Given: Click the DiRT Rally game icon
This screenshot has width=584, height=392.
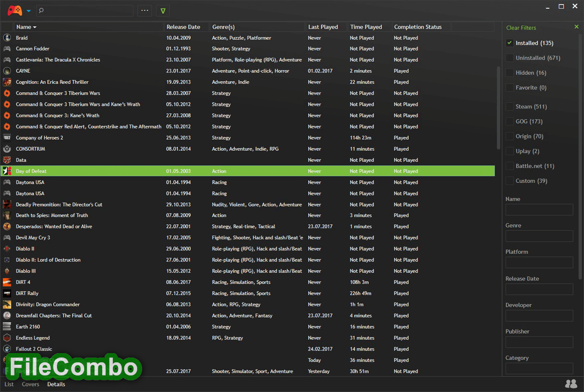Looking at the screenshot, I should [7, 293].
